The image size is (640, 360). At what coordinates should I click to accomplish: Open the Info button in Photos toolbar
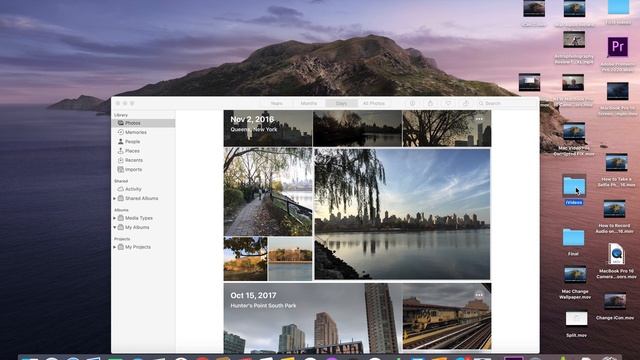click(412, 103)
